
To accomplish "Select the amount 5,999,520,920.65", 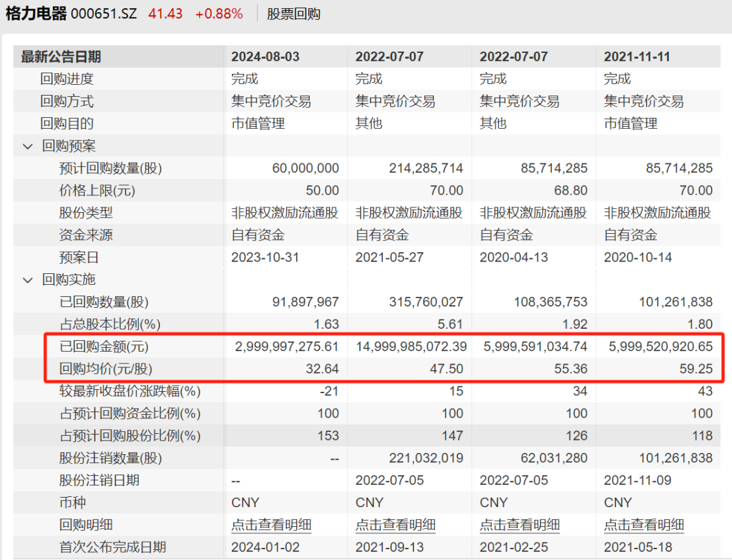I will click(x=661, y=346).
